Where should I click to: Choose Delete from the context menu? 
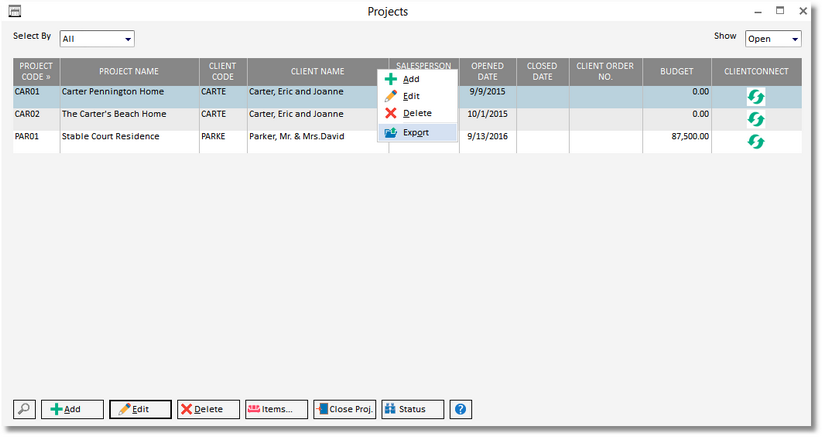pos(417,113)
